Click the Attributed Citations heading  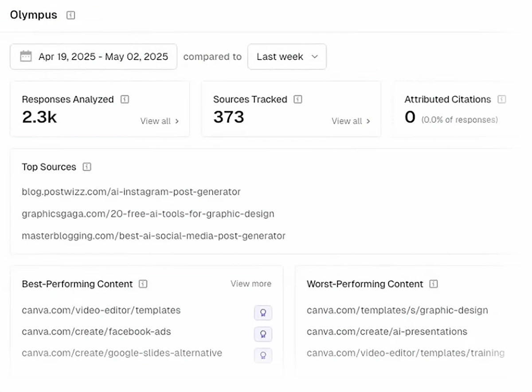448,99
